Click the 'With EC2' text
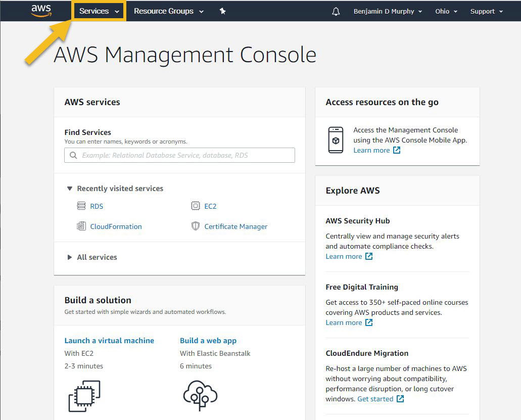Screen dimensions: 521x420 (79, 354)
